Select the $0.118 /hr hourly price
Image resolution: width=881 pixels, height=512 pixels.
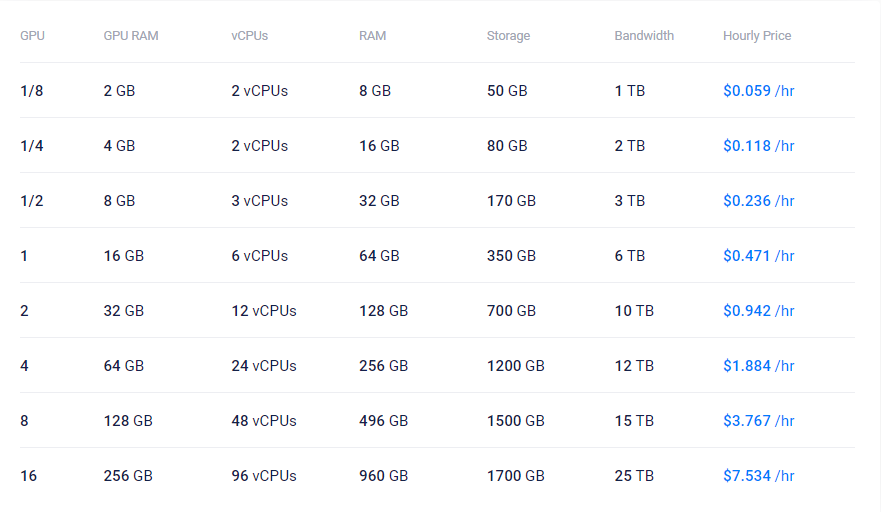click(758, 146)
